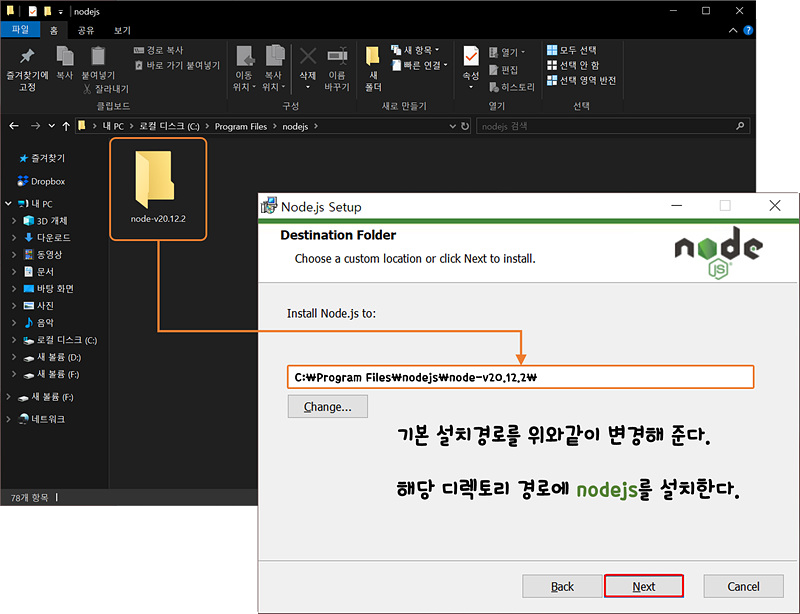Go forward with the Explorer forward arrow
The width and height of the screenshot is (800, 614).
pyautogui.click(x=35, y=126)
